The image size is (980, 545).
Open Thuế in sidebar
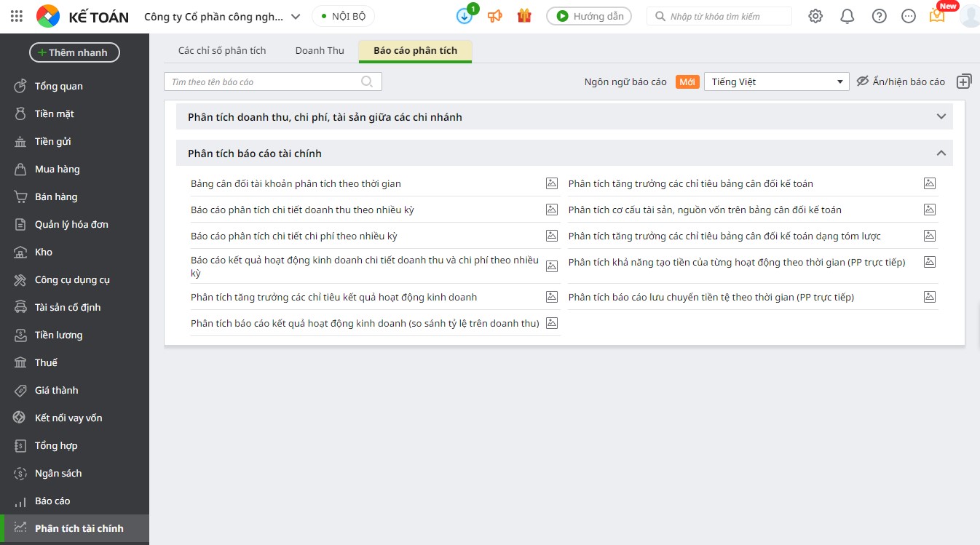tap(74, 363)
